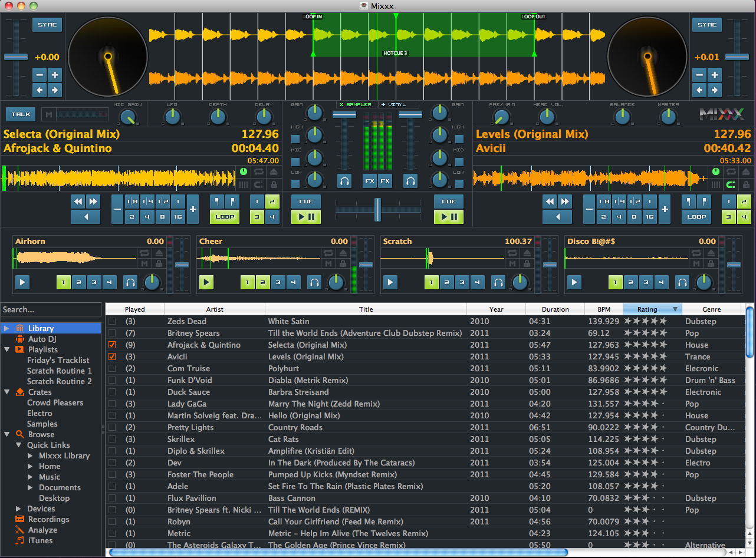Click the crossfader handle
Image resolution: width=756 pixels, height=558 pixels.
click(x=377, y=209)
